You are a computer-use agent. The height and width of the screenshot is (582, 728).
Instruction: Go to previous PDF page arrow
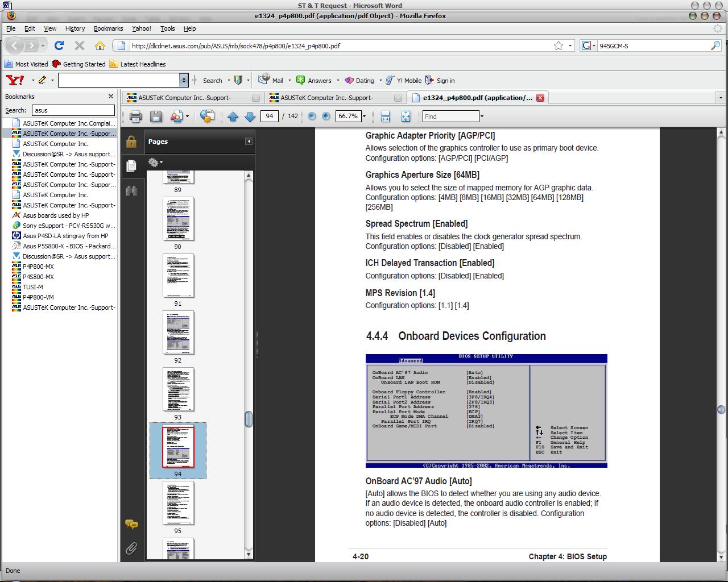click(x=233, y=117)
